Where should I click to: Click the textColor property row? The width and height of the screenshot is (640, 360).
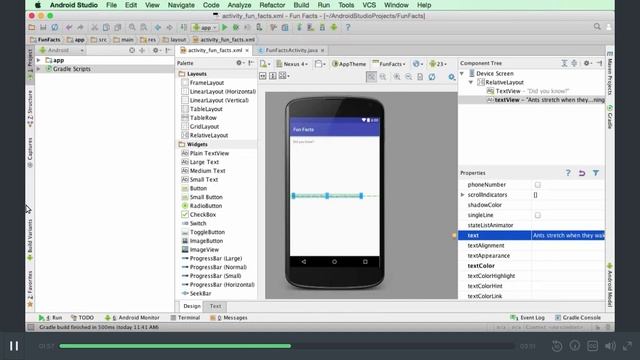[531, 266]
